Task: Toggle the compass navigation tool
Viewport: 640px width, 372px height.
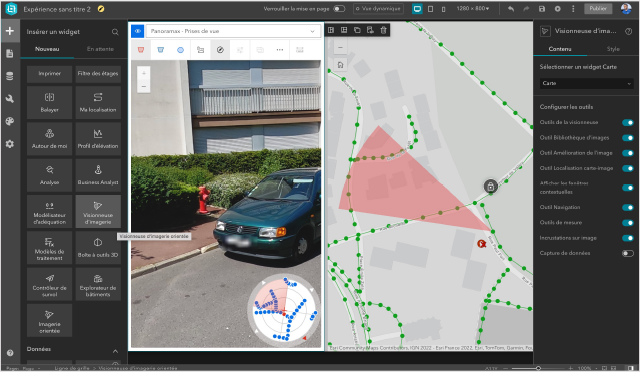Action: pos(220,50)
